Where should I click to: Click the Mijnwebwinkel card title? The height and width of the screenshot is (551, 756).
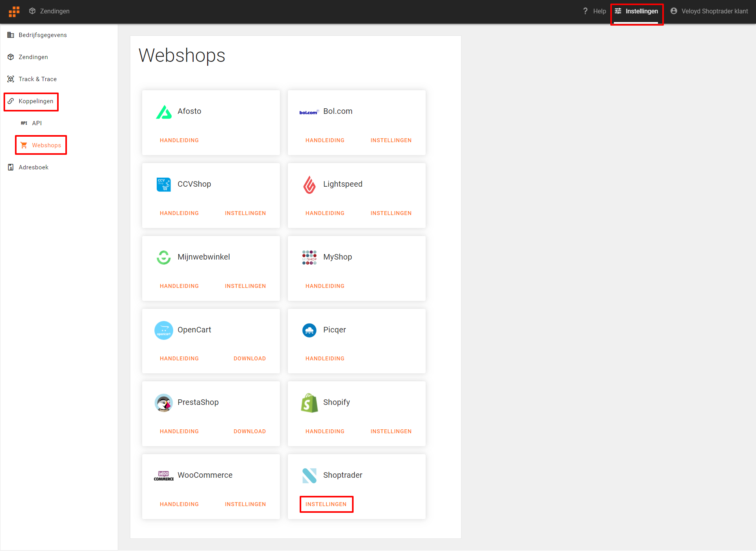(x=204, y=257)
